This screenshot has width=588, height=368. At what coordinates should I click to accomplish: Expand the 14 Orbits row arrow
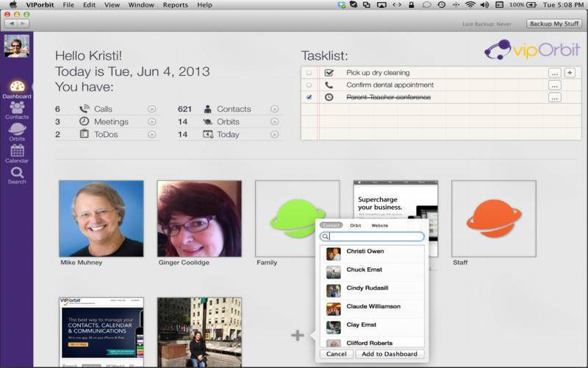(274, 121)
